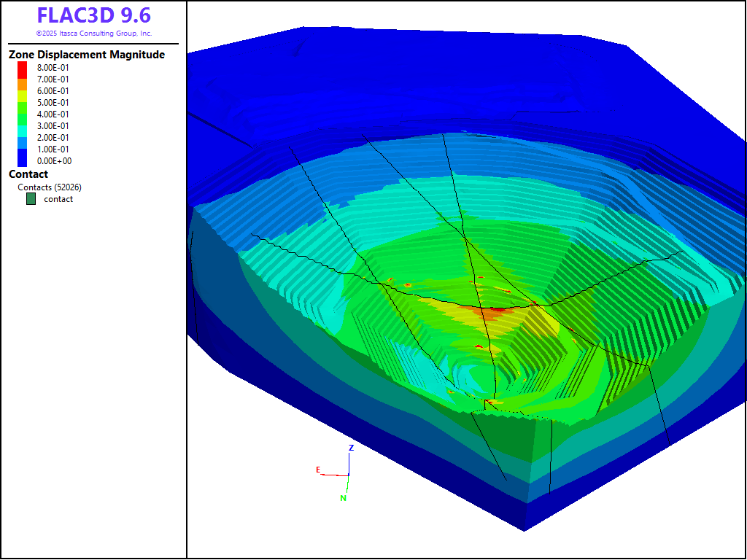Click the Itasca Consulting Group copyright line

tap(93, 34)
